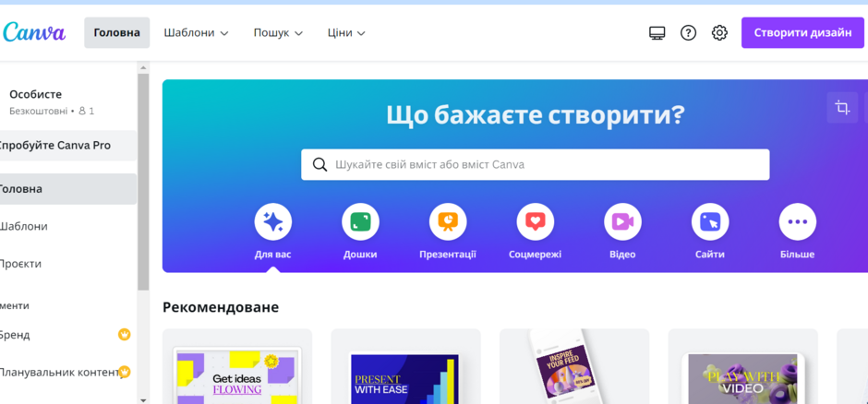
Task: Open the help question mark icon
Action: pyautogui.click(x=688, y=33)
